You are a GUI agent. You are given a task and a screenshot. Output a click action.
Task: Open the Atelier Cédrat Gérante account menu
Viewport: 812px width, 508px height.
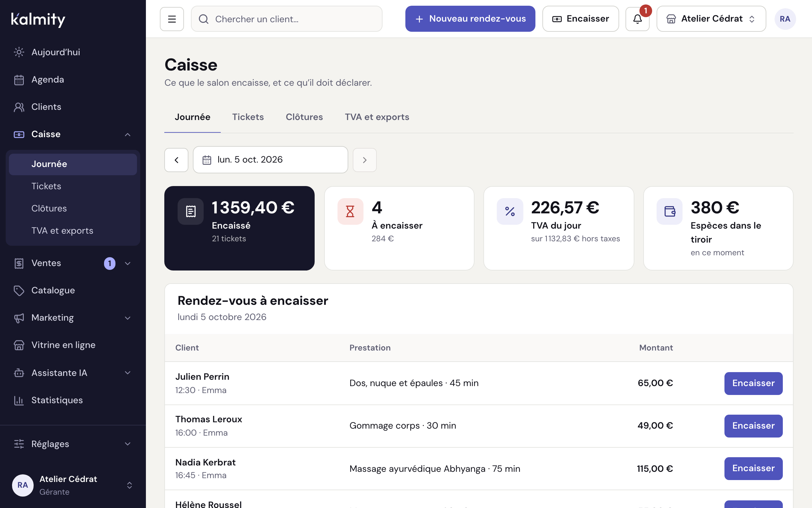tap(73, 485)
